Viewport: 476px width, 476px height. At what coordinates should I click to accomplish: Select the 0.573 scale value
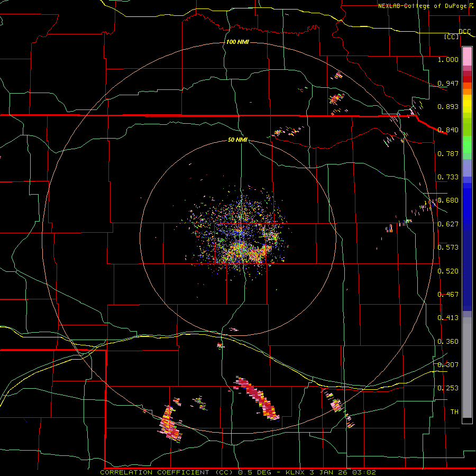point(448,248)
